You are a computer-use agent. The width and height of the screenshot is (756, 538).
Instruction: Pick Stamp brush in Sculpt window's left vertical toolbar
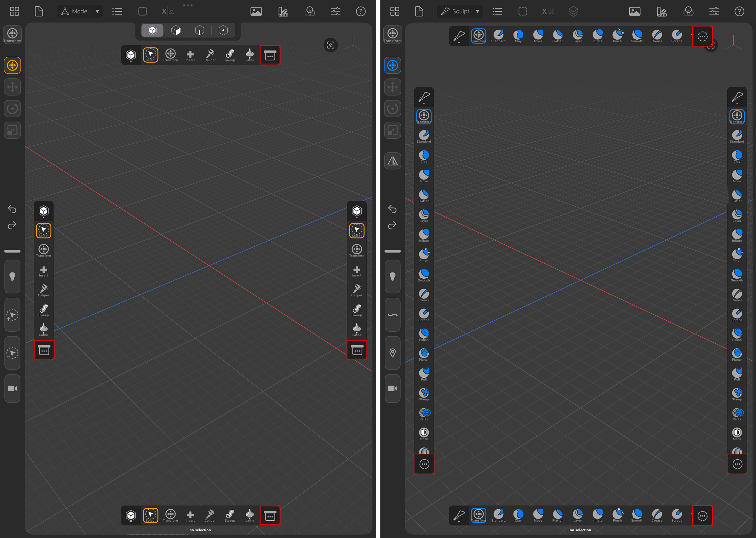(424, 394)
